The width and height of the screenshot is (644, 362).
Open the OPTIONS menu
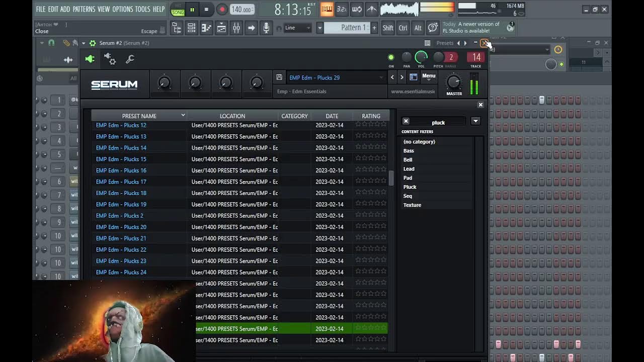click(122, 9)
